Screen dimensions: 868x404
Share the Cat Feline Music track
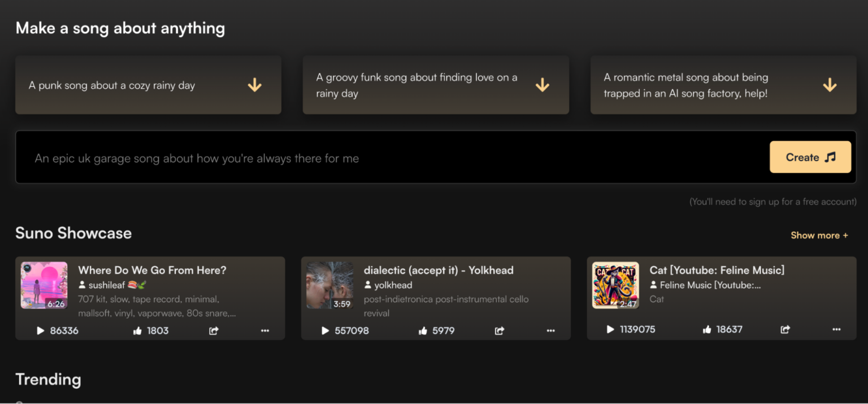(x=785, y=329)
